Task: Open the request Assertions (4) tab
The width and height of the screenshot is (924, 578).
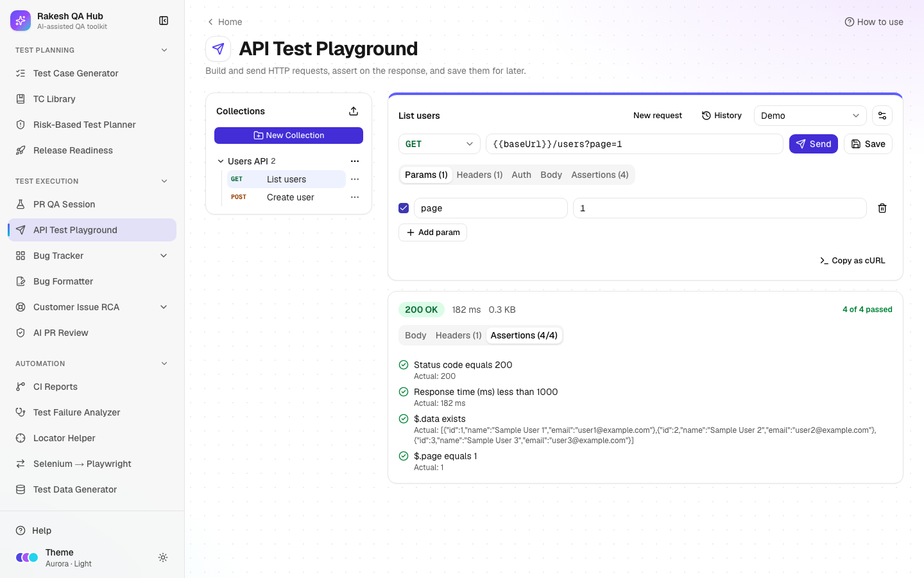Action: pos(600,175)
